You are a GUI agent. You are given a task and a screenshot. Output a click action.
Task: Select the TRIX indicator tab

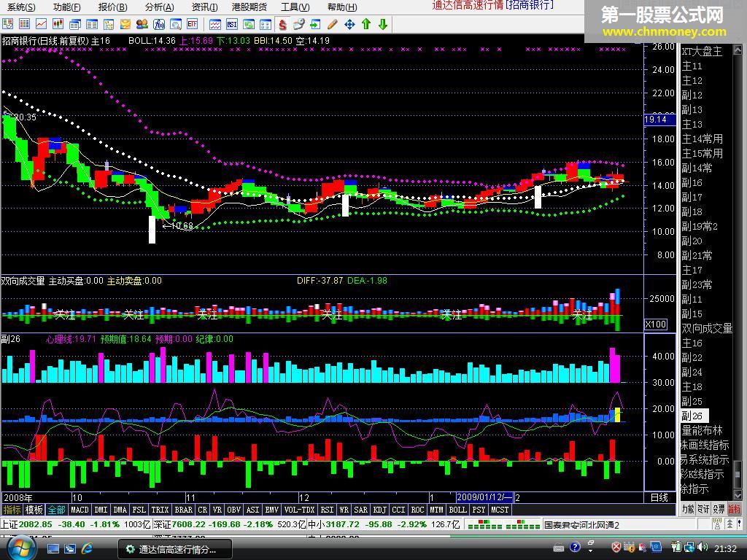(160, 510)
